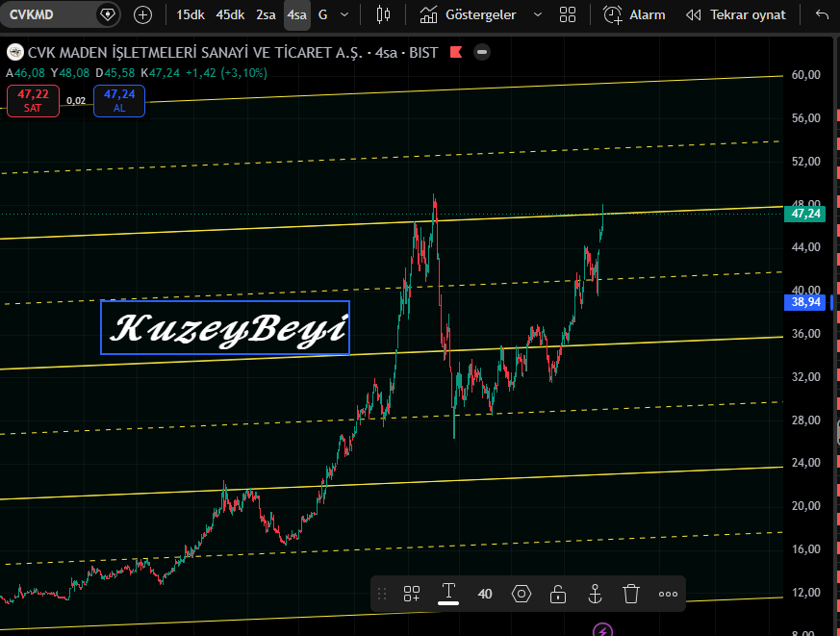Click the D45,58 low value in legend

pyautogui.click(x=115, y=73)
